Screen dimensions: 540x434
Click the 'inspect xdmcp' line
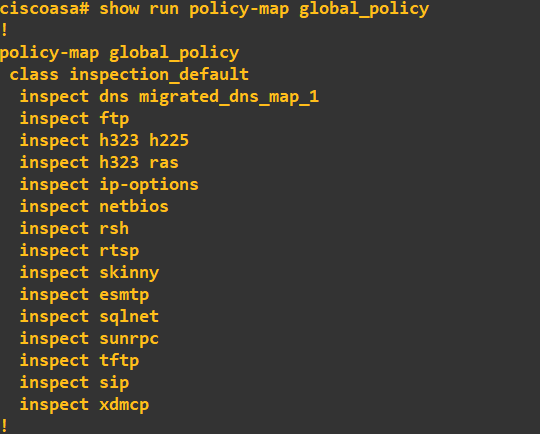tap(84, 405)
